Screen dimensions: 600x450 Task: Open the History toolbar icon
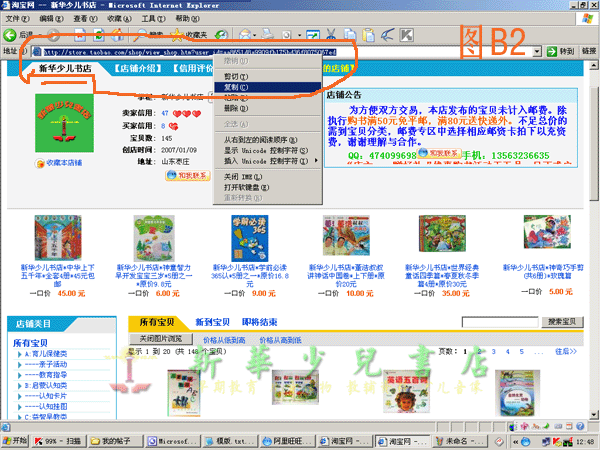(221, 35)
